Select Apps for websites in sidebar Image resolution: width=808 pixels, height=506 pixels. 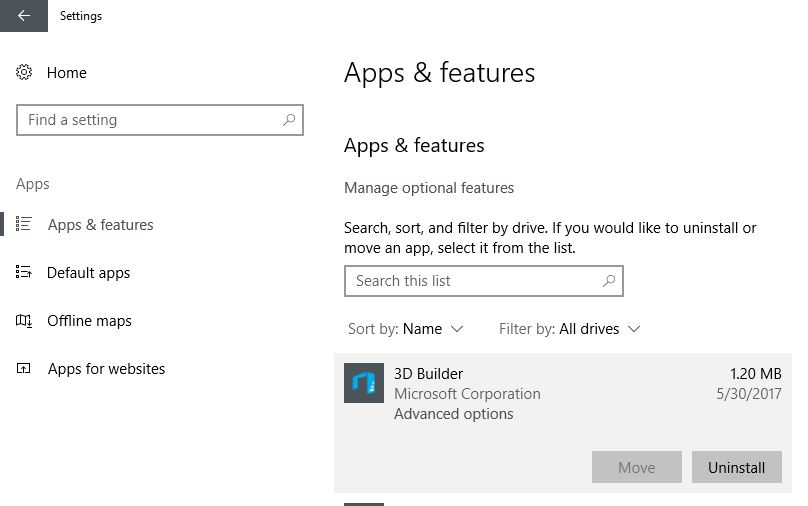point(107,369)
